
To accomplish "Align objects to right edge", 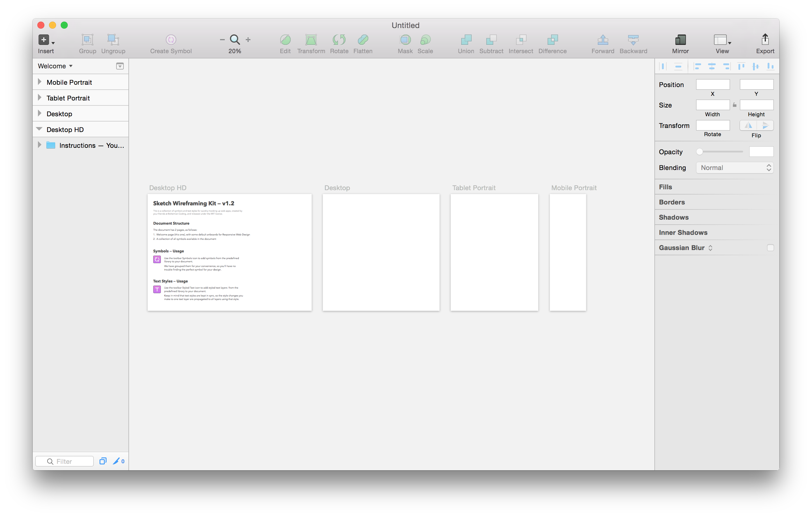I will point(726,66).
